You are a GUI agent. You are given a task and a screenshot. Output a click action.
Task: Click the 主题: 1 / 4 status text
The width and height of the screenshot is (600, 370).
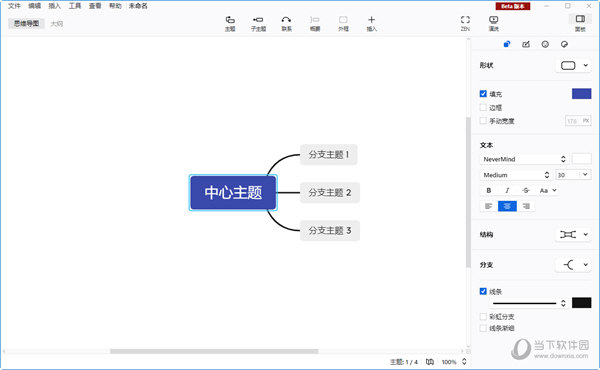coord(404,362)
